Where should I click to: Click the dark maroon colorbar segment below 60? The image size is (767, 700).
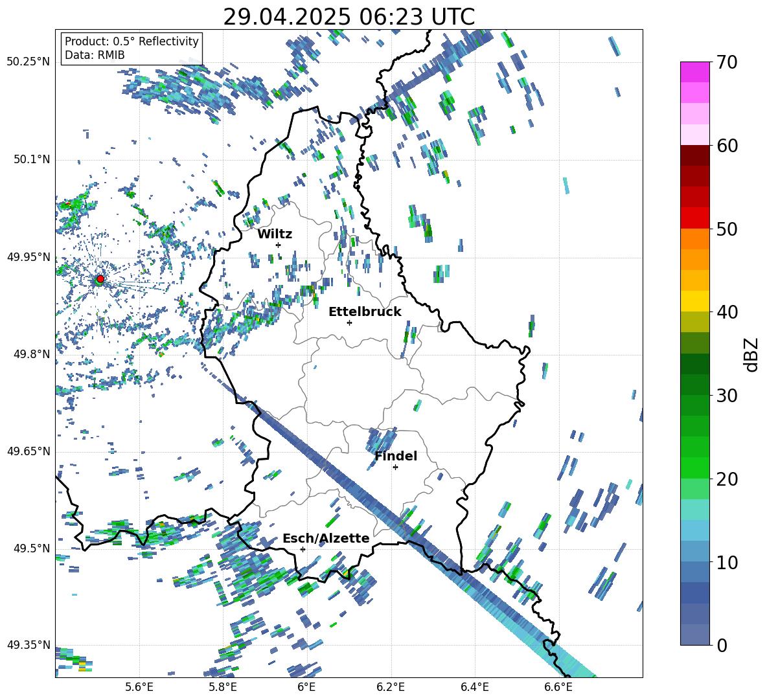pyautogui.click(x=695, y=155)
